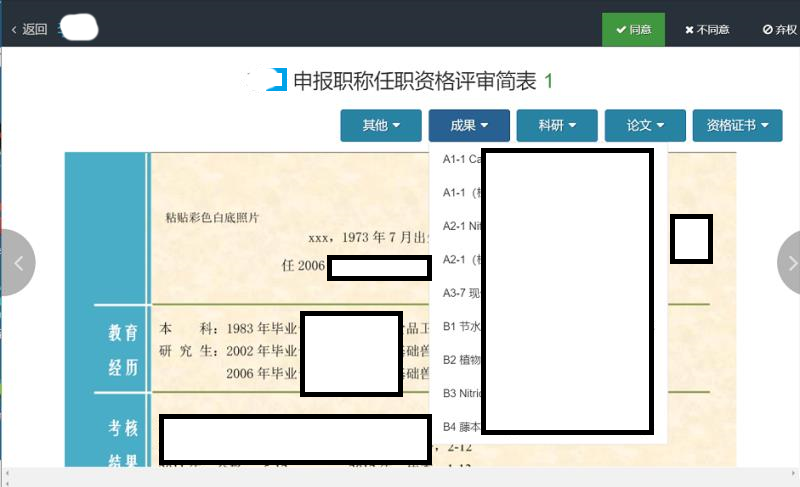Image resolution: width=800 pixels, height=487 pixels.
Task: Click the 不同意 disagree button
Action: pyautogui.click(x=706, y=30)
